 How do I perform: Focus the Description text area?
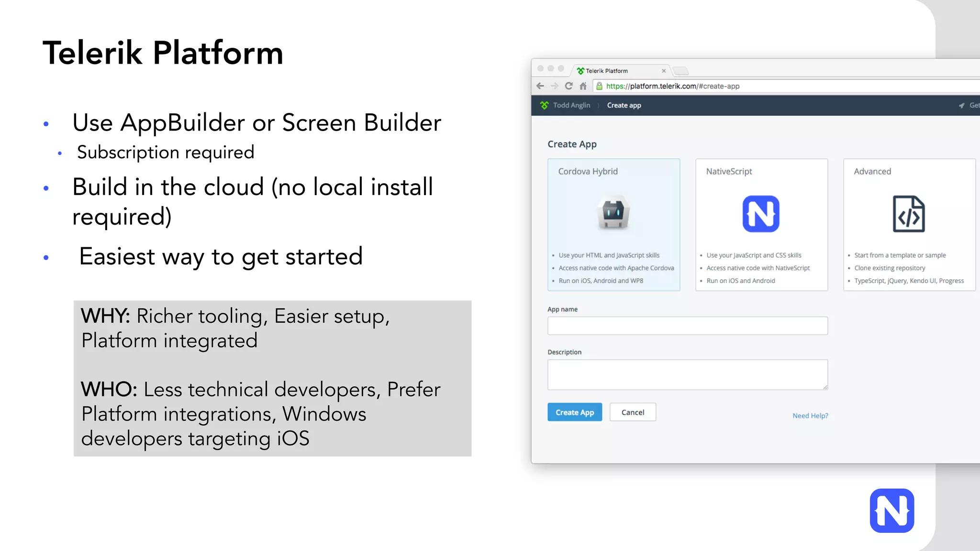pos(688,375)
